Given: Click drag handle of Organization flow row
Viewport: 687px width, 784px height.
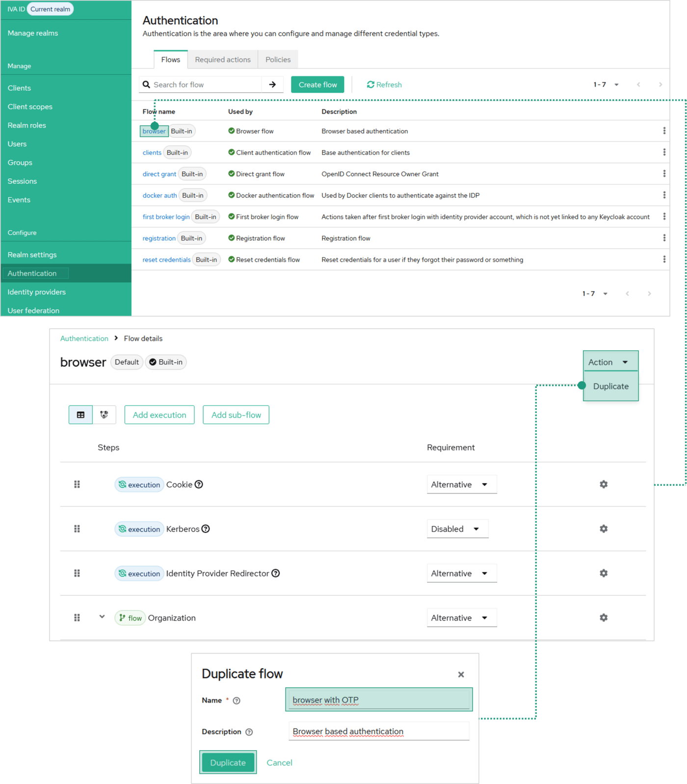Looking at the screenshot, I should (77, 618).
